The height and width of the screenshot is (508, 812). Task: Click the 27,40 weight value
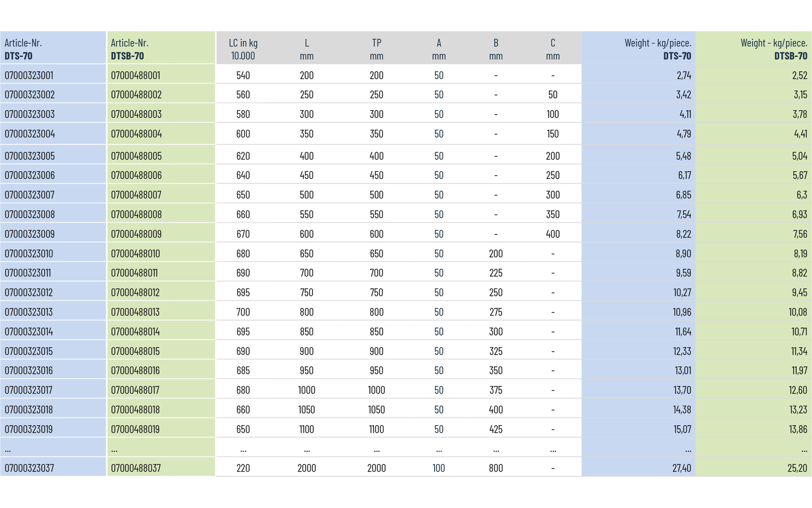(x=681, y=468)
